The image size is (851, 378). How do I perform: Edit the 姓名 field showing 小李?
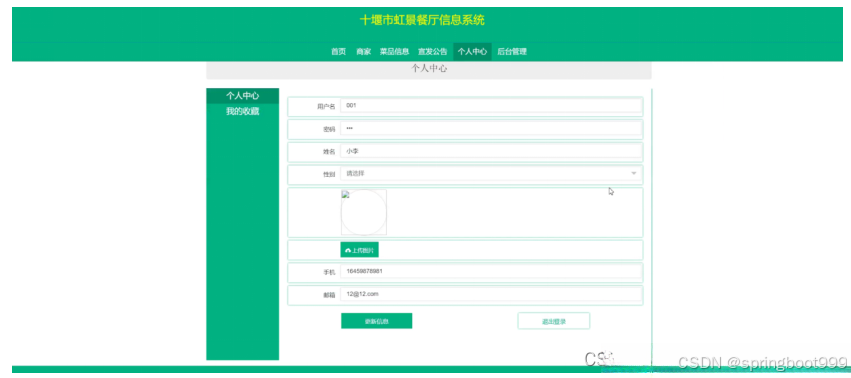[491, 152]
